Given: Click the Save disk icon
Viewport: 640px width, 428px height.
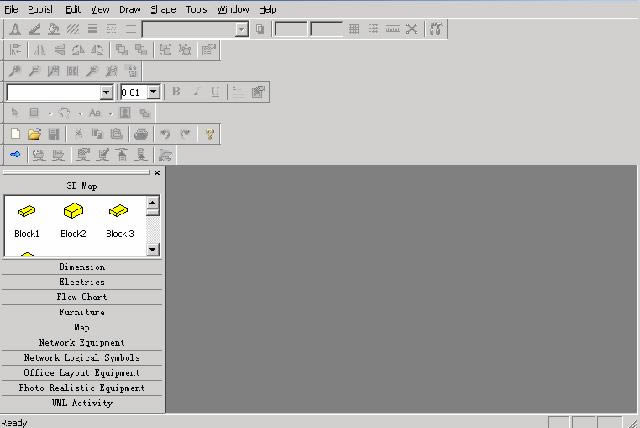Looking at the screenshot, I should (54, 134).
